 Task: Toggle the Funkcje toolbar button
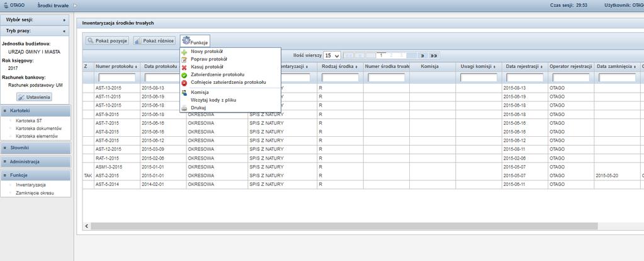(195, 41)
